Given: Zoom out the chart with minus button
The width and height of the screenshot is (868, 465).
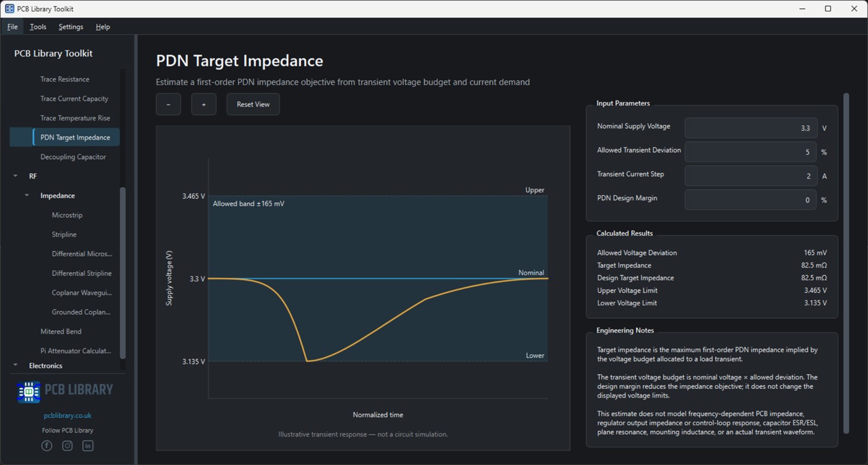Looking at the screenshot, I should pos(168,104).
